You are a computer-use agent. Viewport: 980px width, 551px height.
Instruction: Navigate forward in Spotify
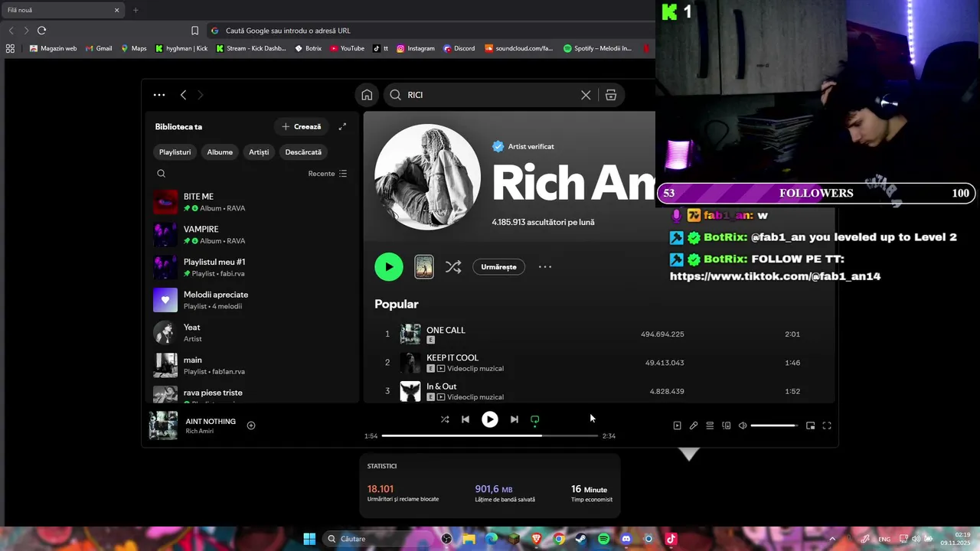click(x=201, y=95)
